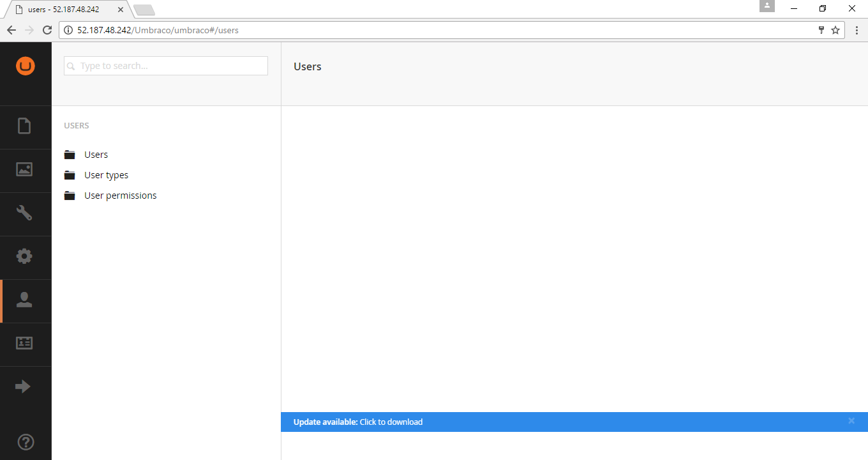
Task: Expand the User permissions folder
Action: coord(120,195)
